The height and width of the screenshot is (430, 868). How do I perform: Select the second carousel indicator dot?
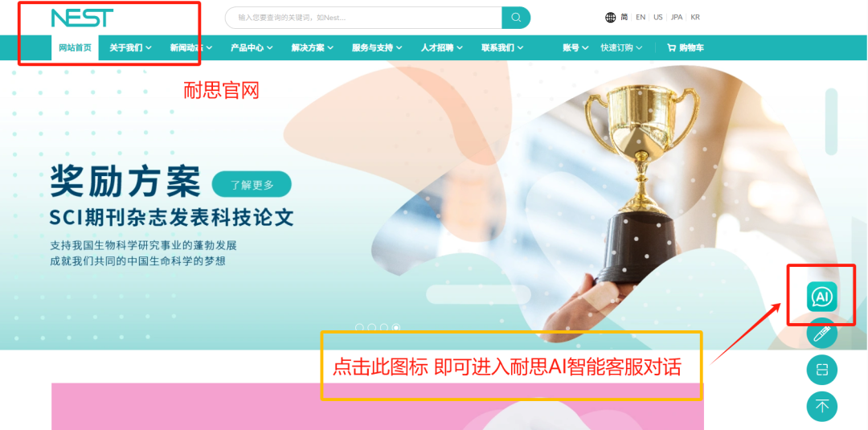(371, 328)
